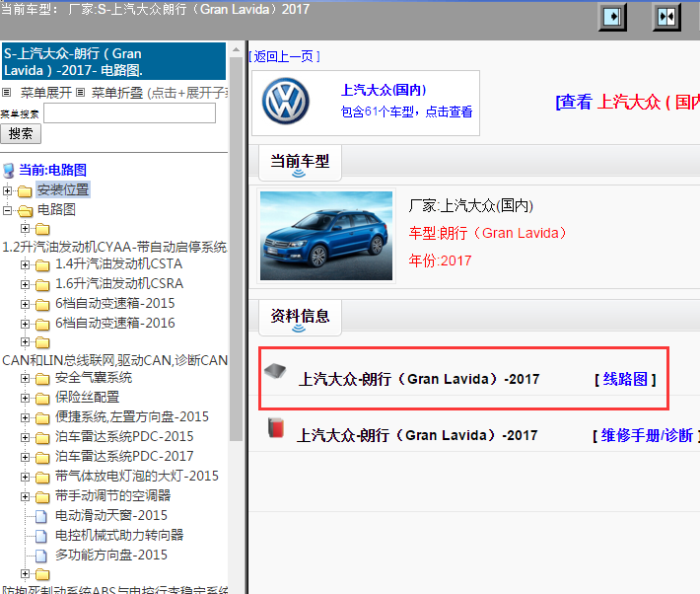700x594 pixels.
Task: Click the 菜单折叠 list icon
Action: [x=81, y=93]
